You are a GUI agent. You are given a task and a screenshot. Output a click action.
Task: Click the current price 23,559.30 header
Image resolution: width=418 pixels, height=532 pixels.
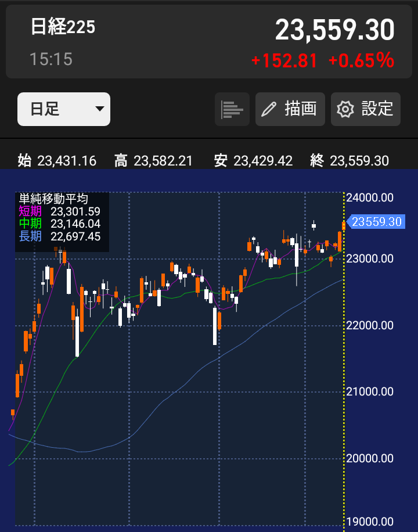(334, 30)
